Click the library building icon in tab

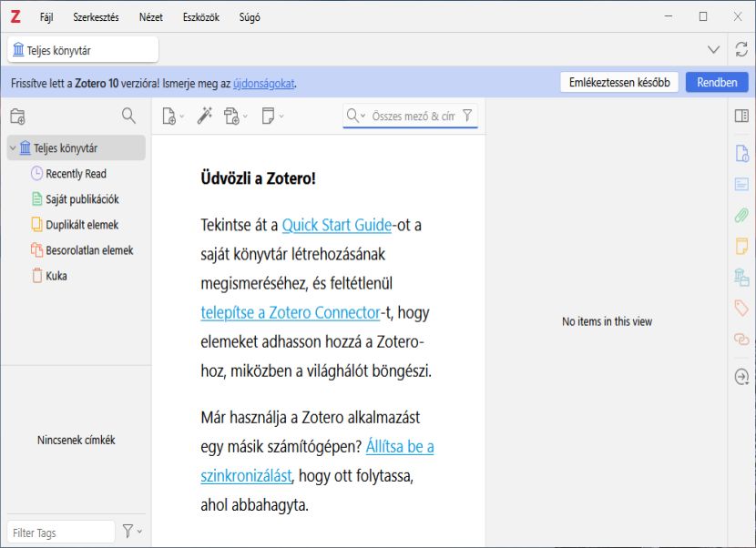[x=18, y=49]
